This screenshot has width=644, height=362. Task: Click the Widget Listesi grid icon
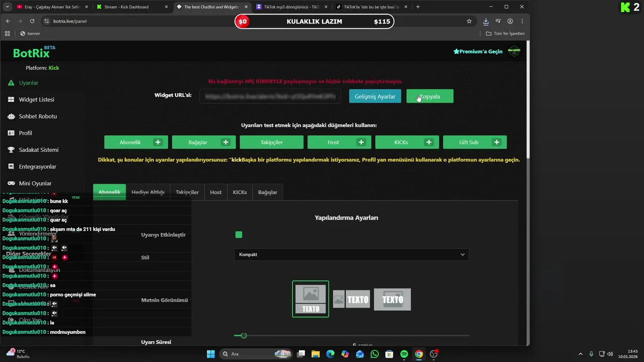(11, 100)
